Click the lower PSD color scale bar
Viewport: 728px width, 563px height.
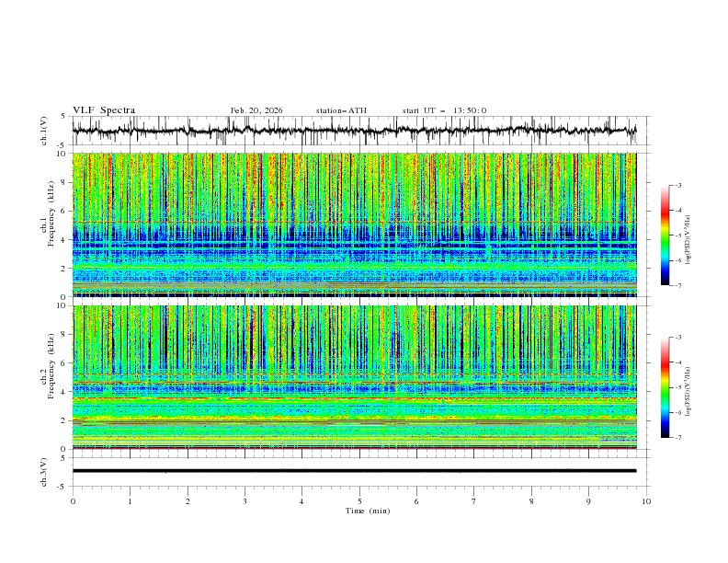click(665, 387)
